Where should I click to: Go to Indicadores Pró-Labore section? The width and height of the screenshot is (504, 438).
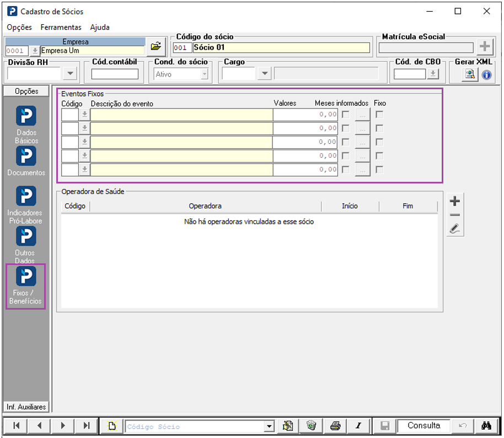pyautogui.click(x=26, y=197)
